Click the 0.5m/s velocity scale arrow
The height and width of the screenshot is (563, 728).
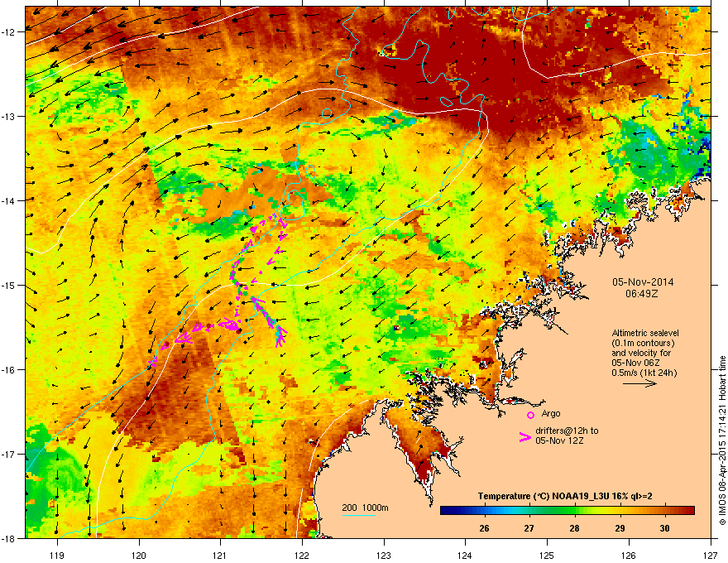click(639, 383)
